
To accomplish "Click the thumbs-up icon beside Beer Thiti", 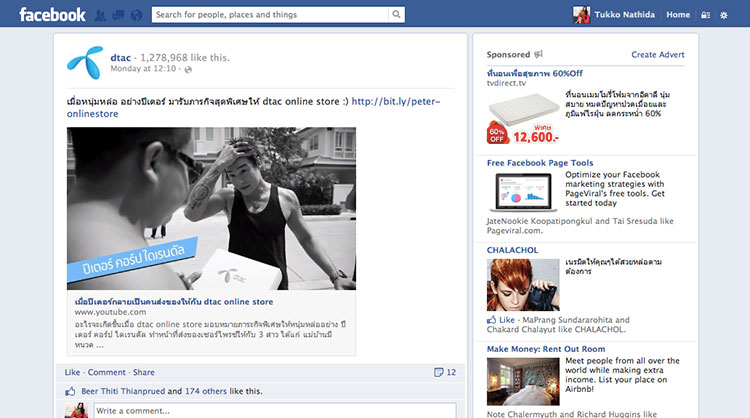I will point(70,391).
